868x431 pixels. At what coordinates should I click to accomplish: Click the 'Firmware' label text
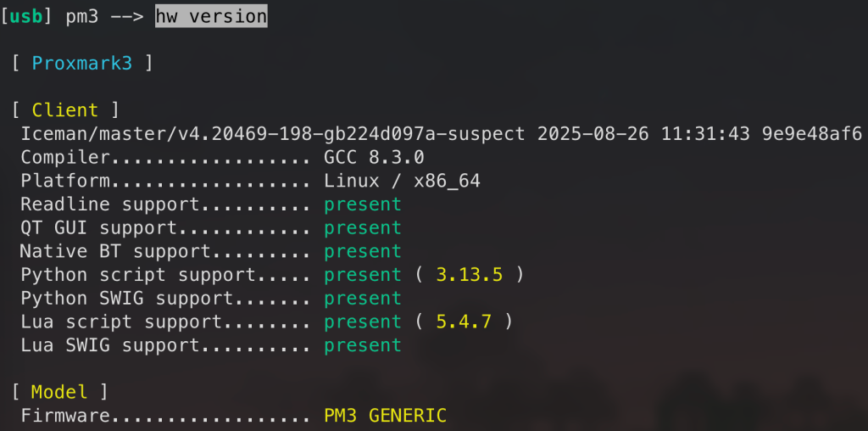pos(66,416)
